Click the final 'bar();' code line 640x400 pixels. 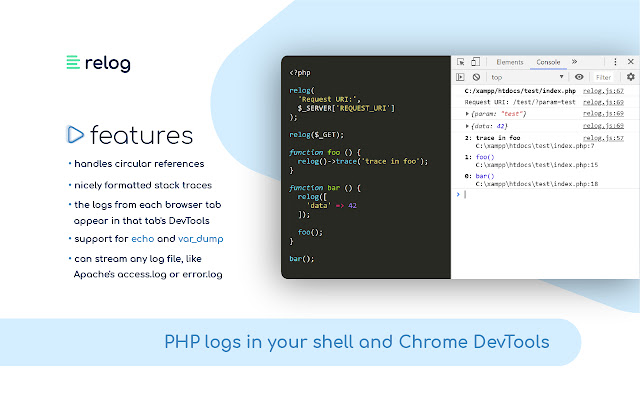(302, 259)
